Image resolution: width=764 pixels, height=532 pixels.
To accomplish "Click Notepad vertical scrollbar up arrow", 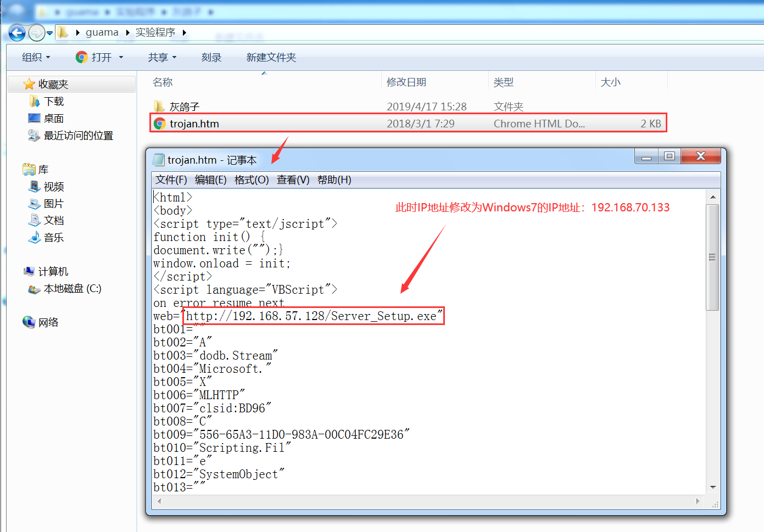I will 712,197.
